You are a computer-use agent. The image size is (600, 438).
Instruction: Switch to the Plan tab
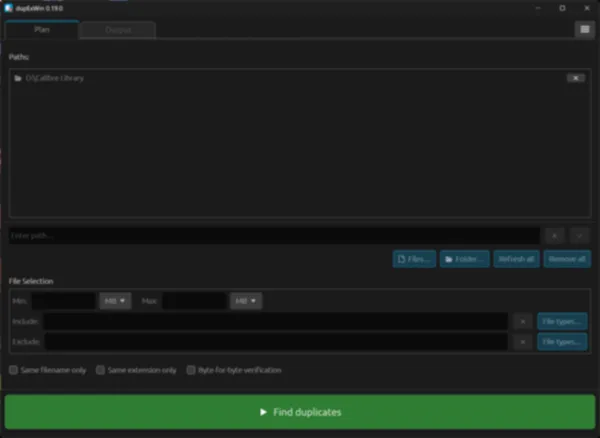42,30
